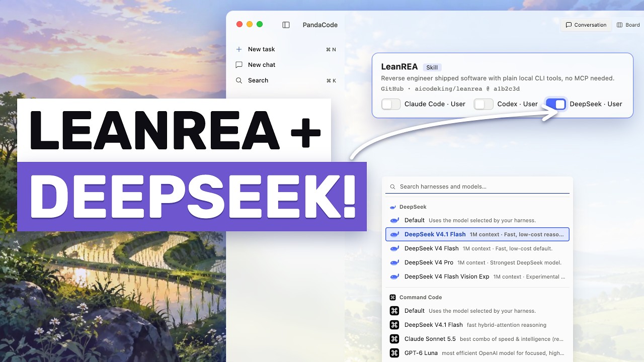Click the plus icon for New task
The image size is (644, 362).
[239, 49]
